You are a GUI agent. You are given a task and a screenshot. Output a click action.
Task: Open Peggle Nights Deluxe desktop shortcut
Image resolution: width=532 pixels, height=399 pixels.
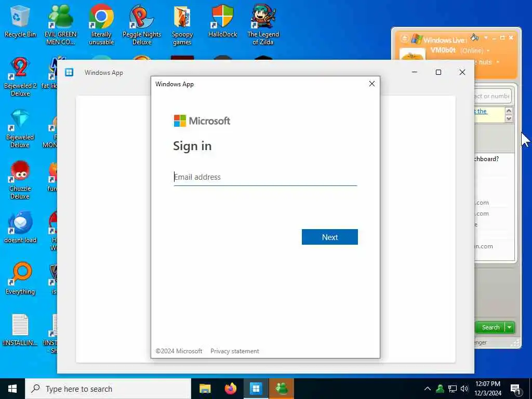[x=141, y=24]
